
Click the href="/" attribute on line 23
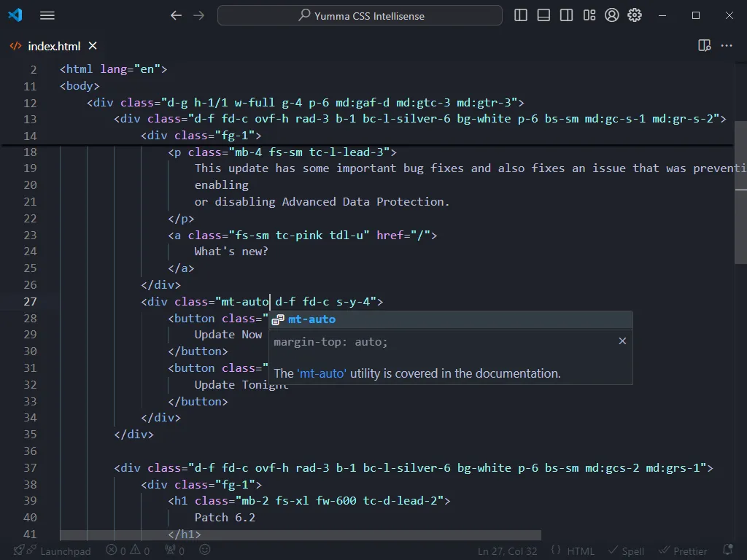[403, 236]
